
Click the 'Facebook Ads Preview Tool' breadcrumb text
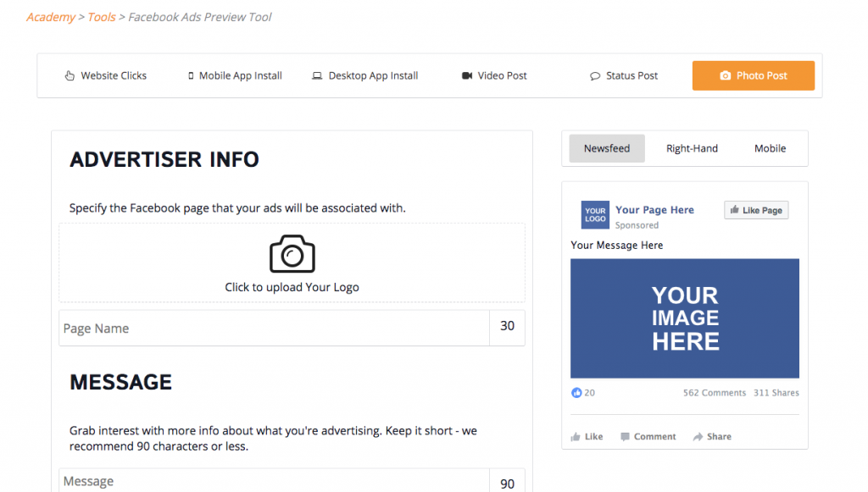point(200,17)
